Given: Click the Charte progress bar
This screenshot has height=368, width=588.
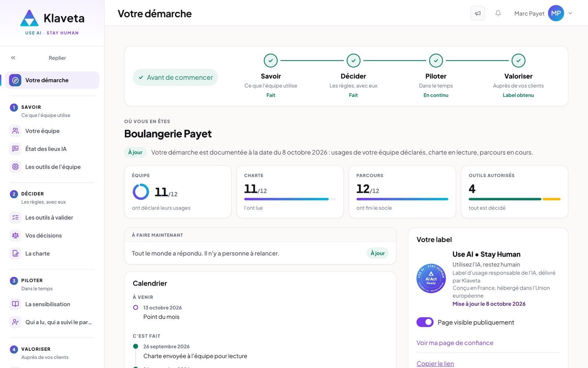Looking at the screenshot, I should [x=290, y=199].
